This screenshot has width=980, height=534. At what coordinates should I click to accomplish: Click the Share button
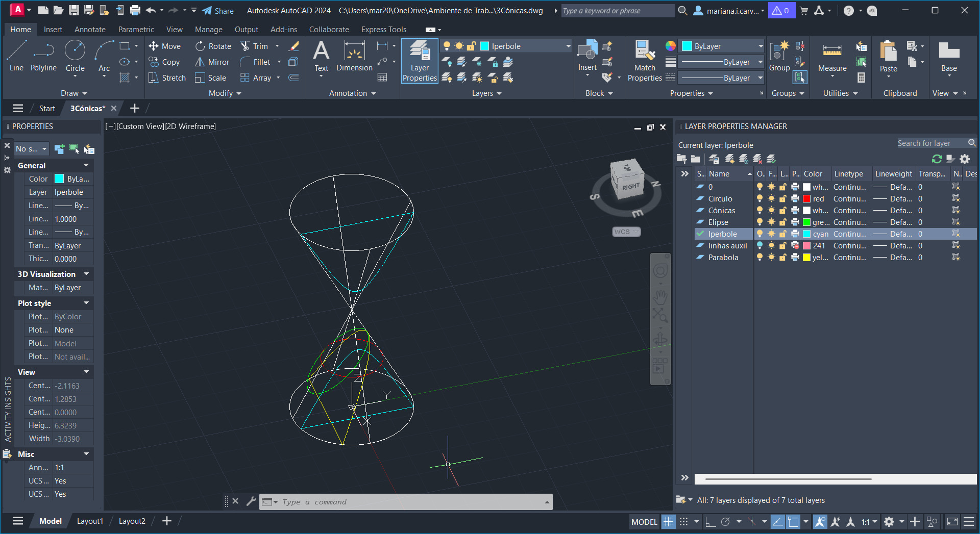pyautogui.click(x=218, y=11)
